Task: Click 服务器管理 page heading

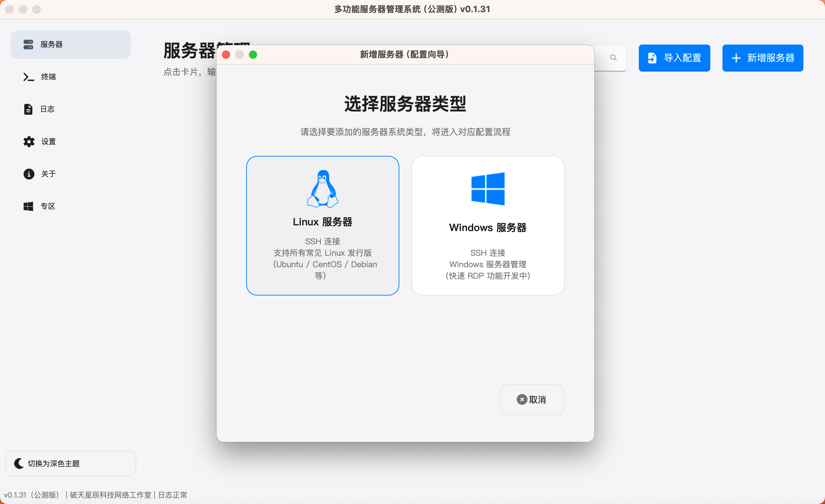Action: [x=206, y=51]
